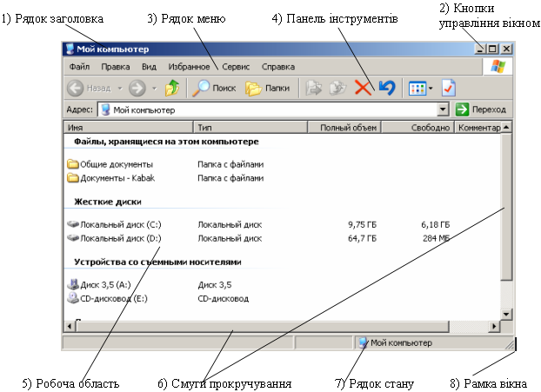The image size is (541, 392).
Task: Click the status bar Мой компьютер icon
Action: 363,342
